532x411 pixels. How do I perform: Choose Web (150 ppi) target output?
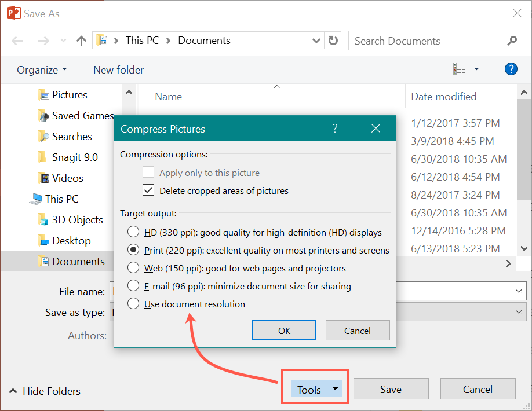(133, 268)
